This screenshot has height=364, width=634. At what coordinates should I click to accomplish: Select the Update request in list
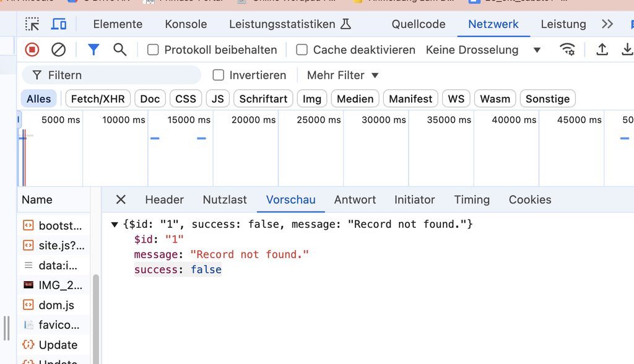(58, 345)
